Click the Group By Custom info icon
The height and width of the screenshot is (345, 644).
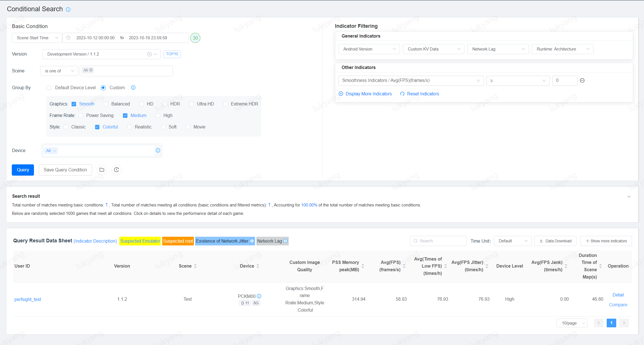coord(133,88)
